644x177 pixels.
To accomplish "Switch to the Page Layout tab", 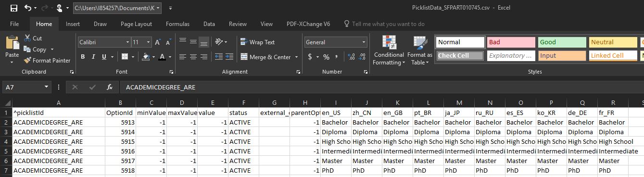I will coord(136,24).
